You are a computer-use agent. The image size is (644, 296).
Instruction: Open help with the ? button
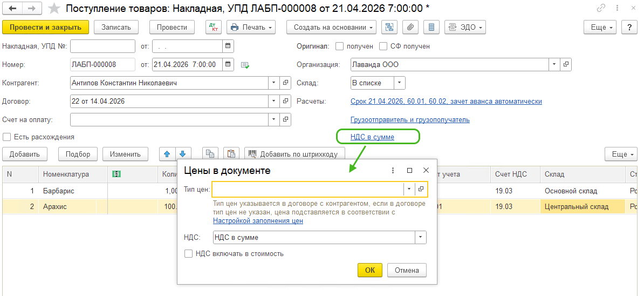click(x=629, y=27)
